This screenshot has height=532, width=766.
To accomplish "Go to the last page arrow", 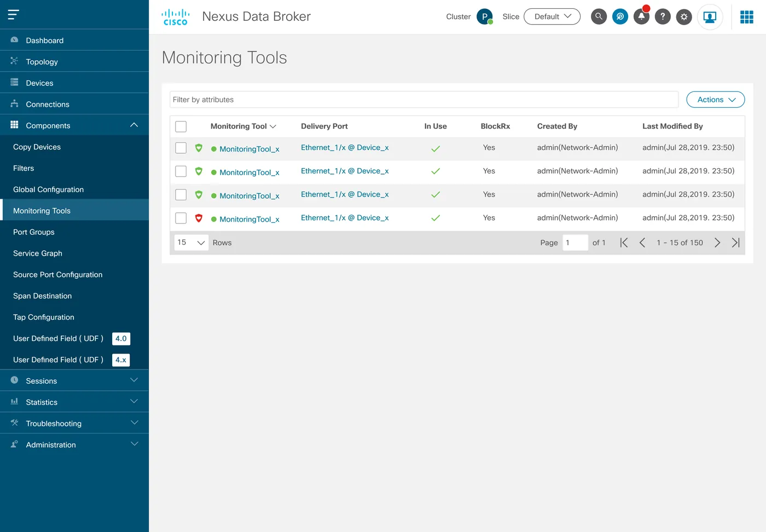I will click(736, 242).
